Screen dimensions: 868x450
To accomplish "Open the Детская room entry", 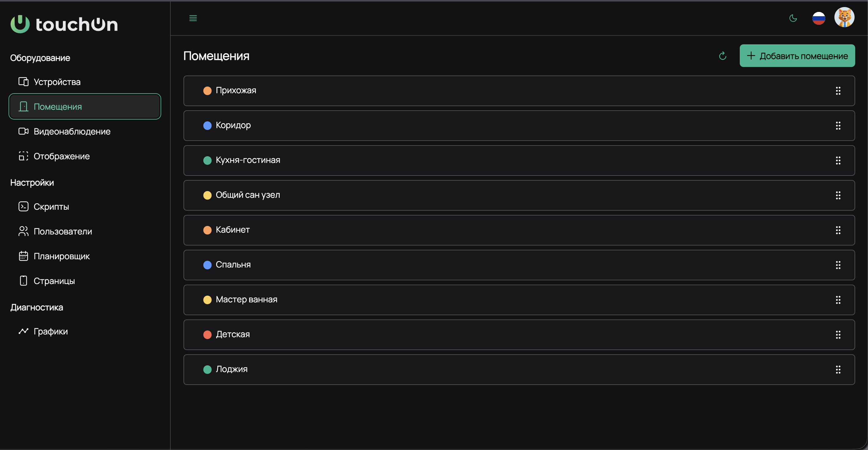I will tap(519, 335).
